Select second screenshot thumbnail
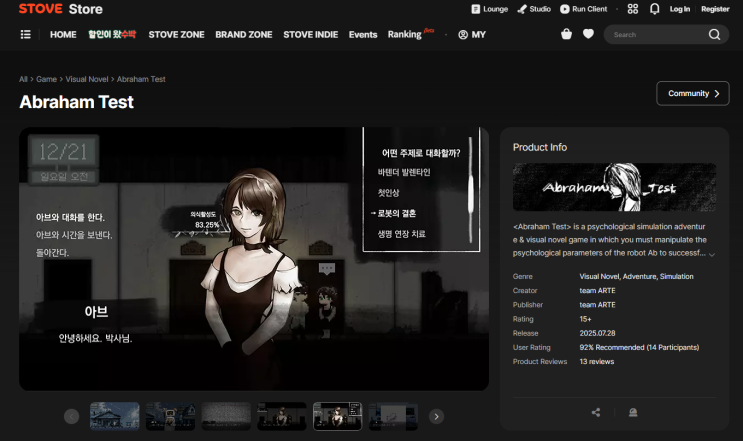The height and width of the screenshot is (441, 743). (x=171, y=416)
